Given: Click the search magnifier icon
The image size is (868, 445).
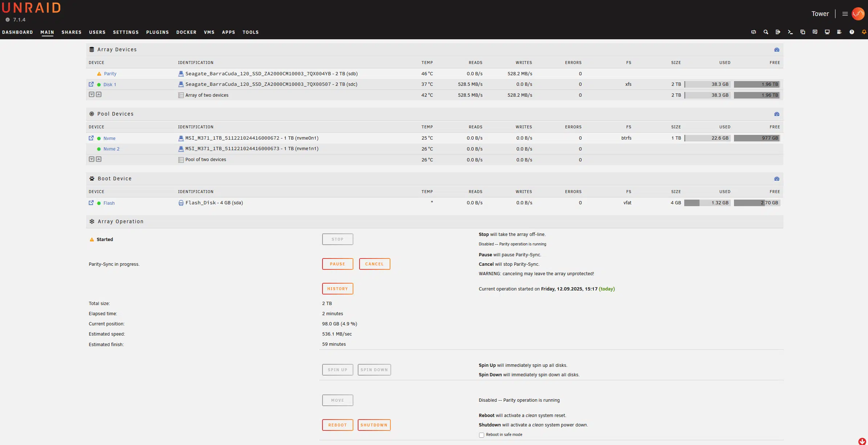Looking at the screenshot, I should [766, 32].
